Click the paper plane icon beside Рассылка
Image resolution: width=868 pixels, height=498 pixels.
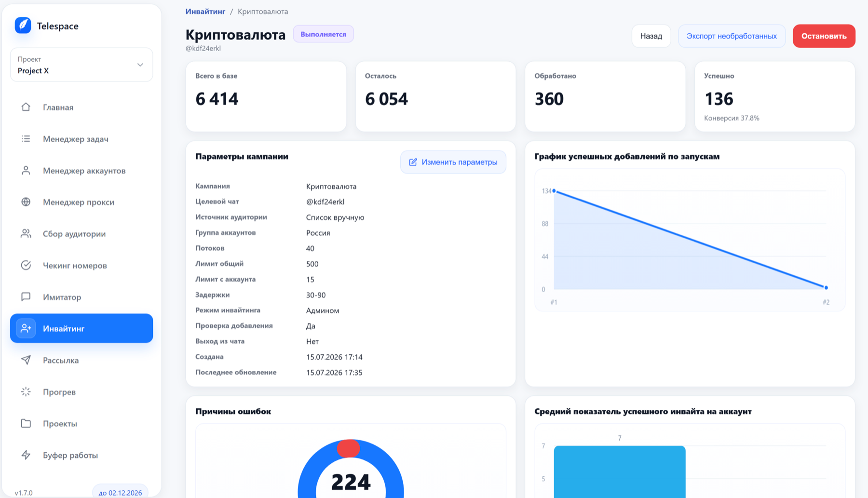pos(26,360)
